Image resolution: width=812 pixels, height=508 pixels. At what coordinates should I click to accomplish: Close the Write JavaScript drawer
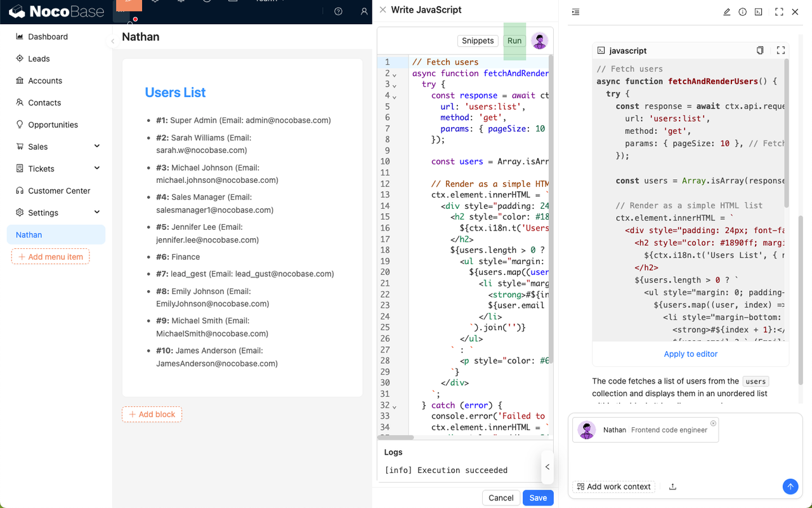(383, 10)
